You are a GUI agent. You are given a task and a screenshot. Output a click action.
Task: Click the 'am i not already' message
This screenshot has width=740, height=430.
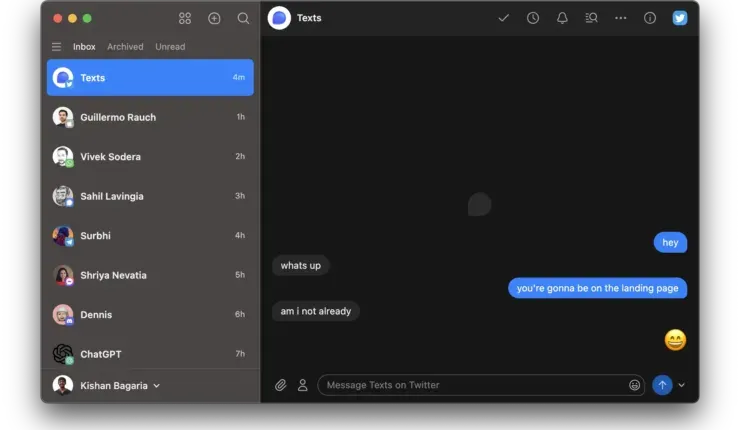pyautogui.click(x=316, y=311)
